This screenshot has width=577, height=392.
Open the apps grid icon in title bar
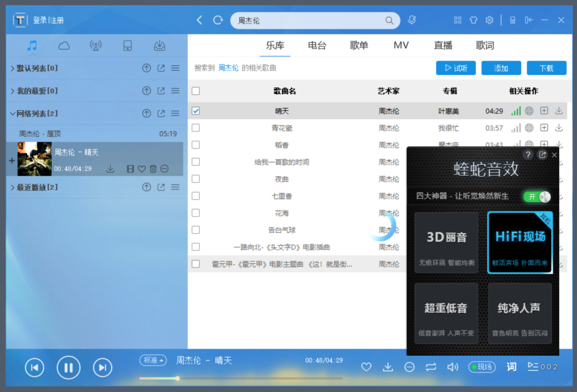pyautogui.click(x=457, y=20)
